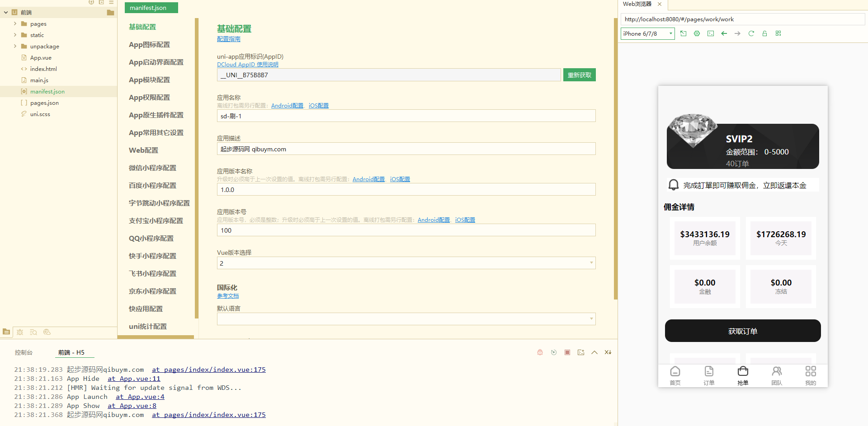
Task: Click the SVIP2 membership card
Action: coord(743,146)
